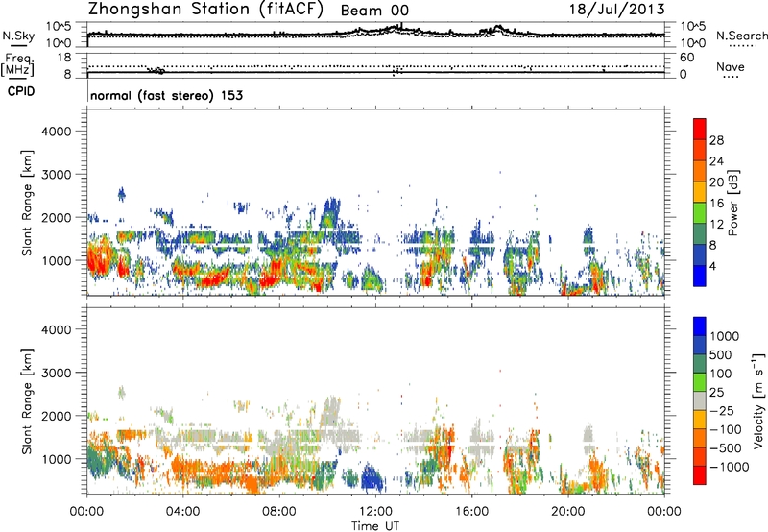The image size is (768, 532).
Task: Click the '08:00' time tick label
Action: [x=279, y=512]
